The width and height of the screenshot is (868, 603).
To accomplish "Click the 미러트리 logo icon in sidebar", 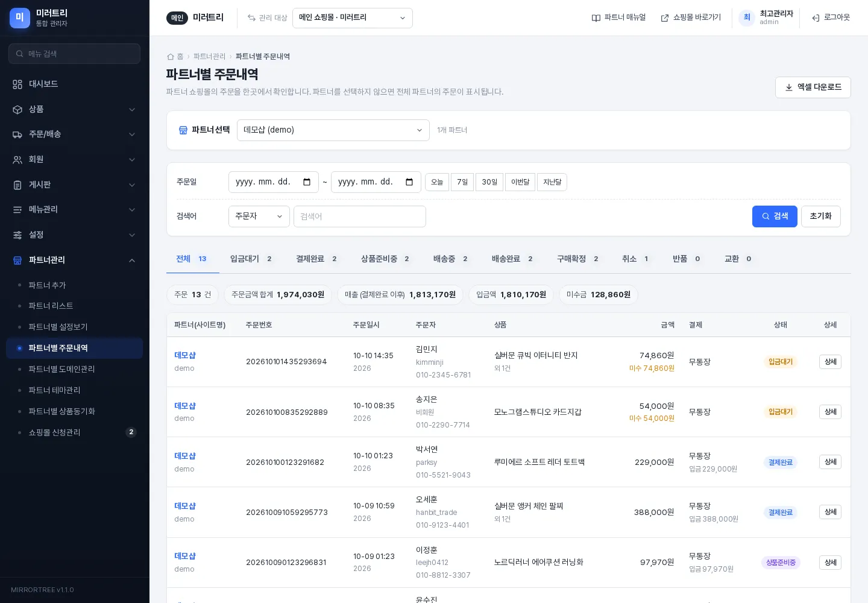I will [19, 18].
